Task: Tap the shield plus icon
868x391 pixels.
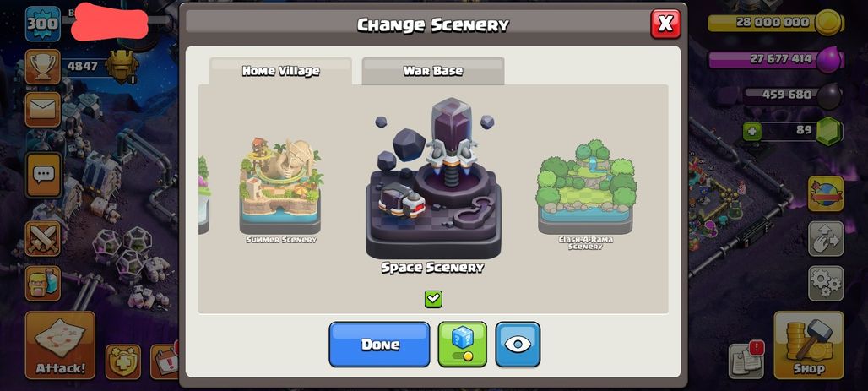Action: click(123, 361)
